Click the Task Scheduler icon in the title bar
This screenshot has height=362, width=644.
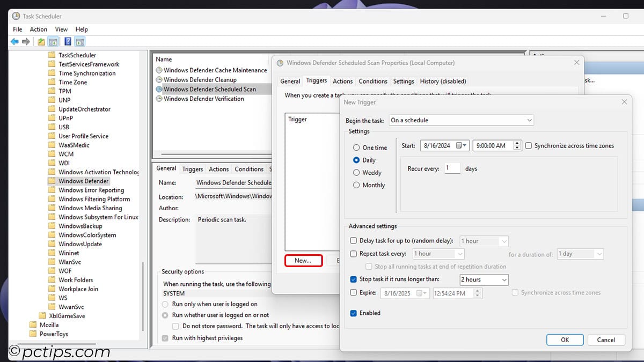click(15, 16)
